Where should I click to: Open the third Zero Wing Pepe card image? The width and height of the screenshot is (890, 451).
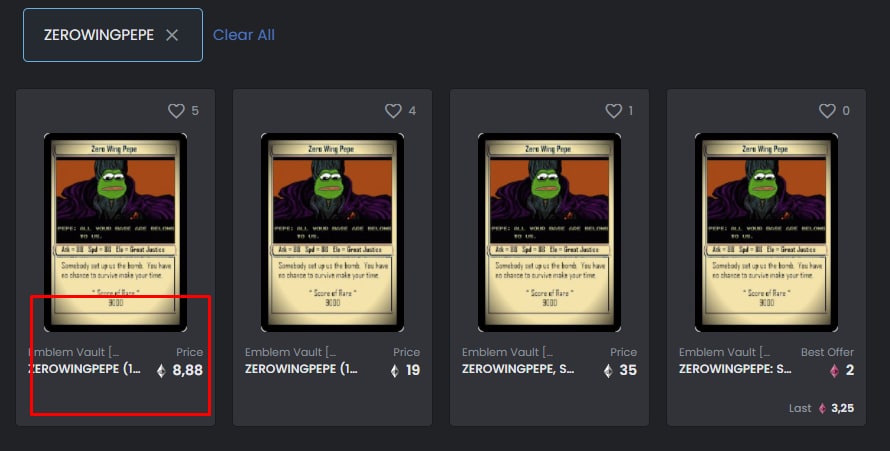[x=549, y=233]
